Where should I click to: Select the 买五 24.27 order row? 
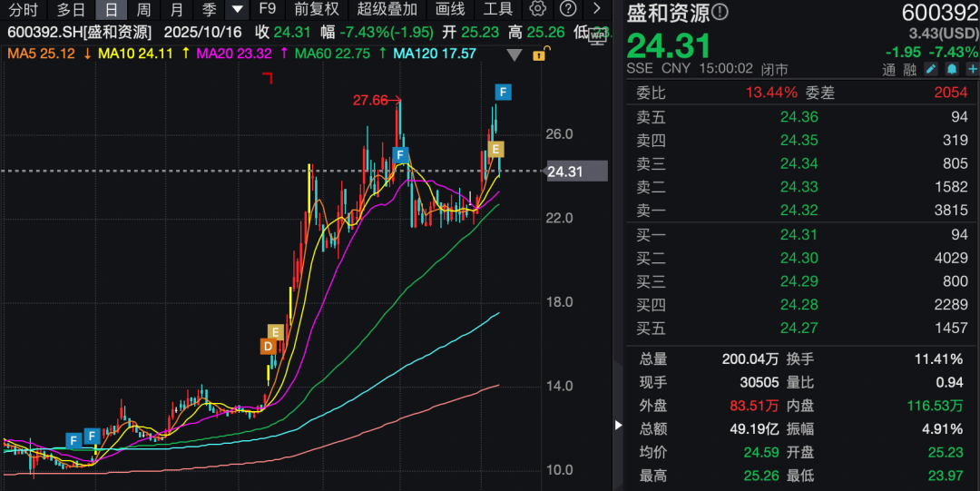coord(802,328)
